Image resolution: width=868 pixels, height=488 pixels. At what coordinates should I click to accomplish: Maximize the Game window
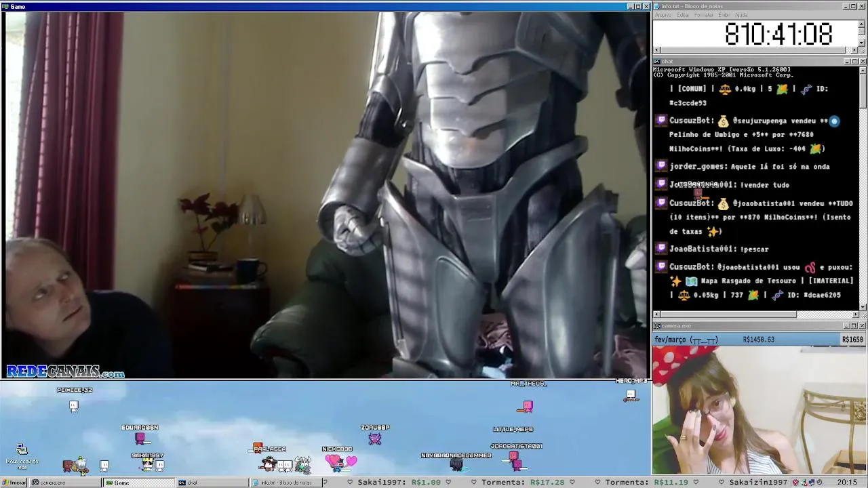click(x=637, y=6)
